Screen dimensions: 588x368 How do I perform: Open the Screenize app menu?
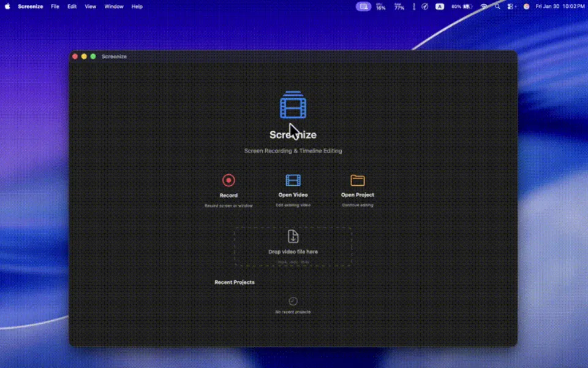(x=31, y=6)
